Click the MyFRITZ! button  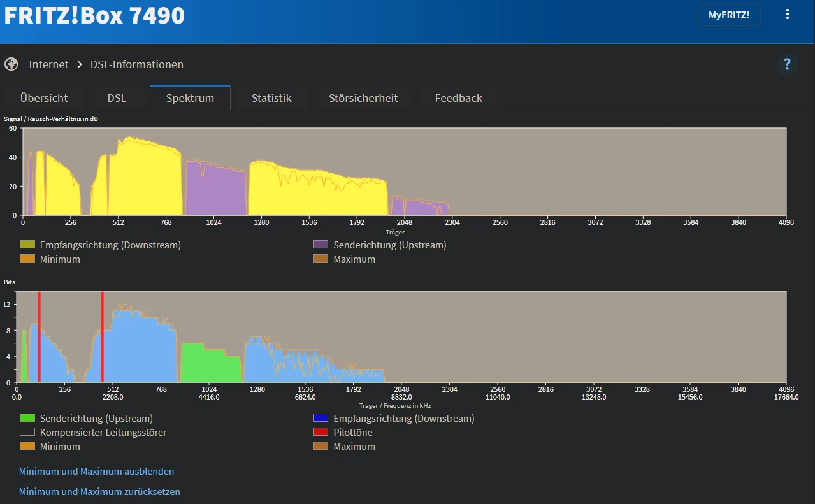click(x=729, y=15)
